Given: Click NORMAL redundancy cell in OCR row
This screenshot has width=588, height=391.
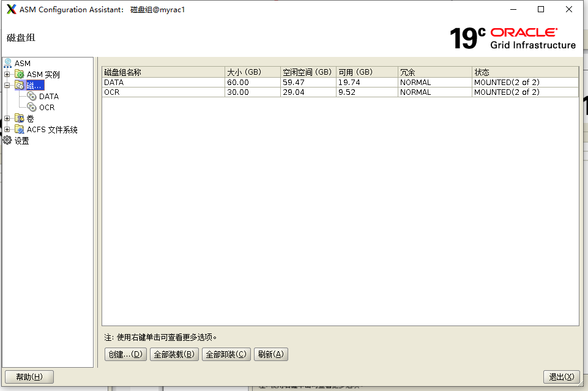Looking at the screenshot, I should coord(434,92).
